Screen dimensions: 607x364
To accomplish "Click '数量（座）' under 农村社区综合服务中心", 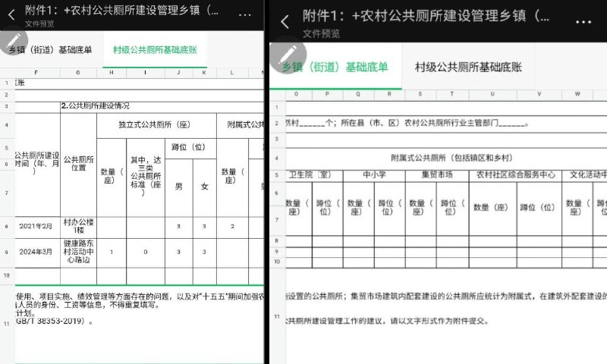I will [491, 208].
